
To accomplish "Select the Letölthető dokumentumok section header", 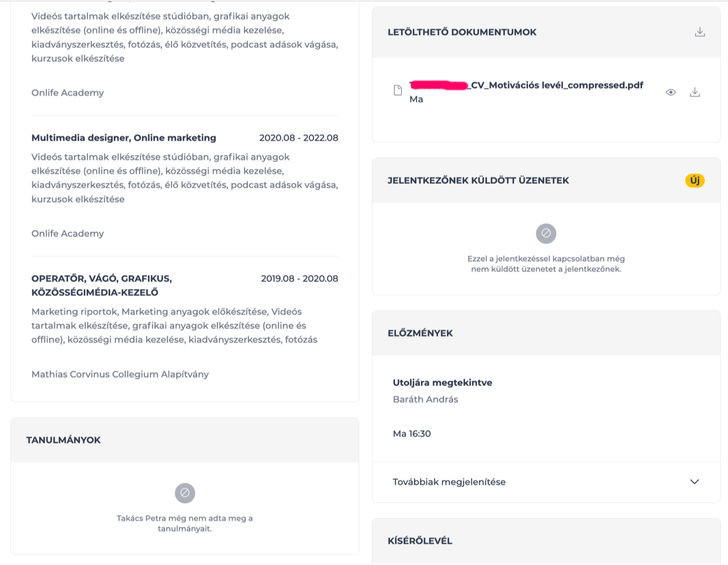I will (x=462, y=32).
